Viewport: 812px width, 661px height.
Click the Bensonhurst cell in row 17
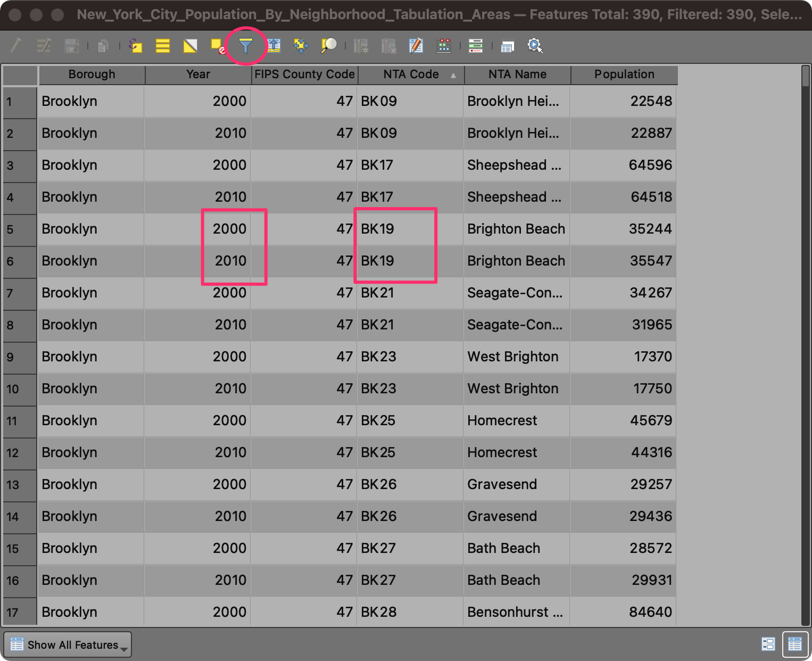[x=517, y=612]
